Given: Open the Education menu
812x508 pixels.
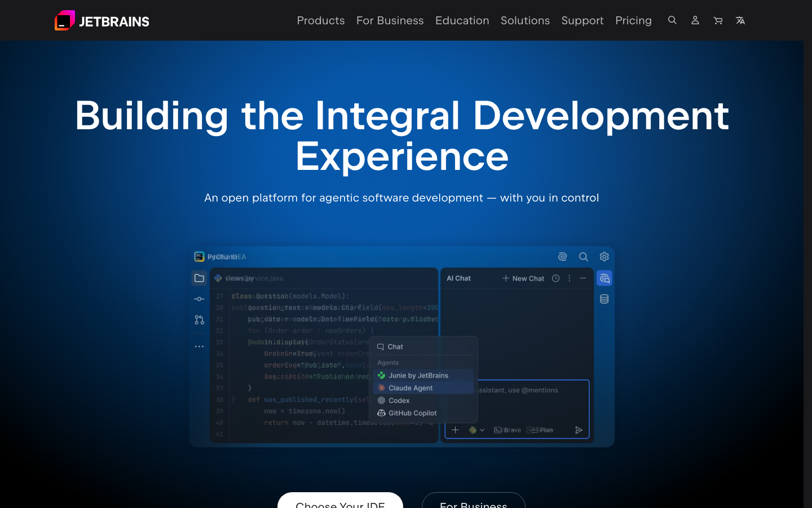Looking at the screenshot, I should tap(462, 20).
